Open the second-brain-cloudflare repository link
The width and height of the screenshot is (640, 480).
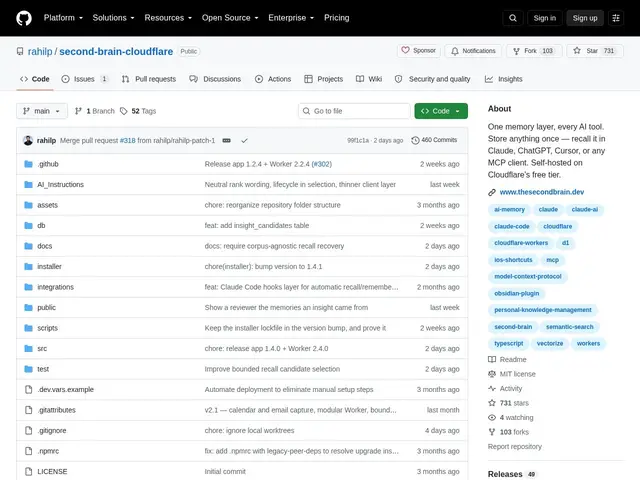(x=116, y=51)
